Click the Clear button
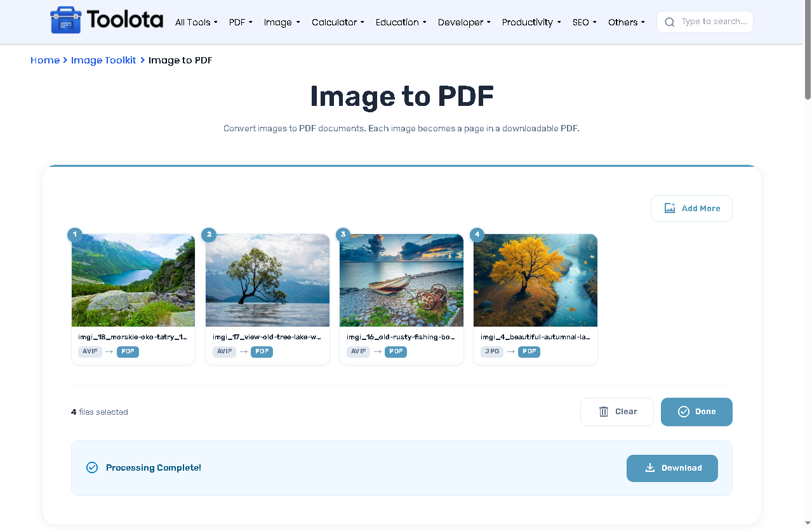812x529 pixels. point(616,412)
